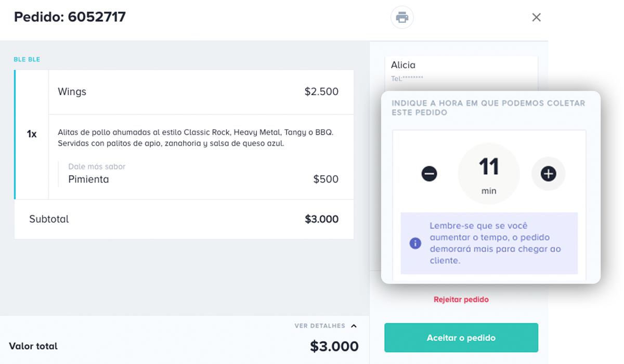
Task: Click the info icon beside the reminder
Action: pos(415,243)
